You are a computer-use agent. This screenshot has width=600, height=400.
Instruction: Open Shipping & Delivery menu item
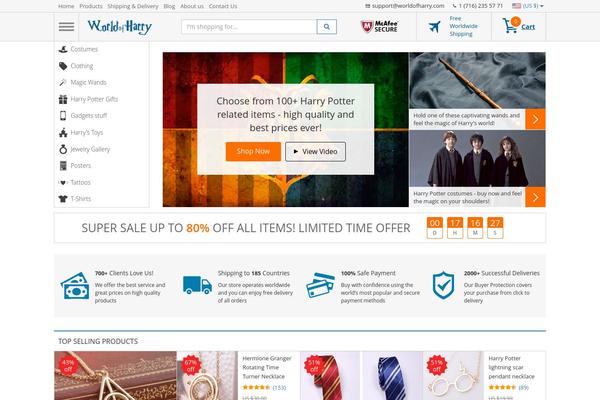click(132, 6)
